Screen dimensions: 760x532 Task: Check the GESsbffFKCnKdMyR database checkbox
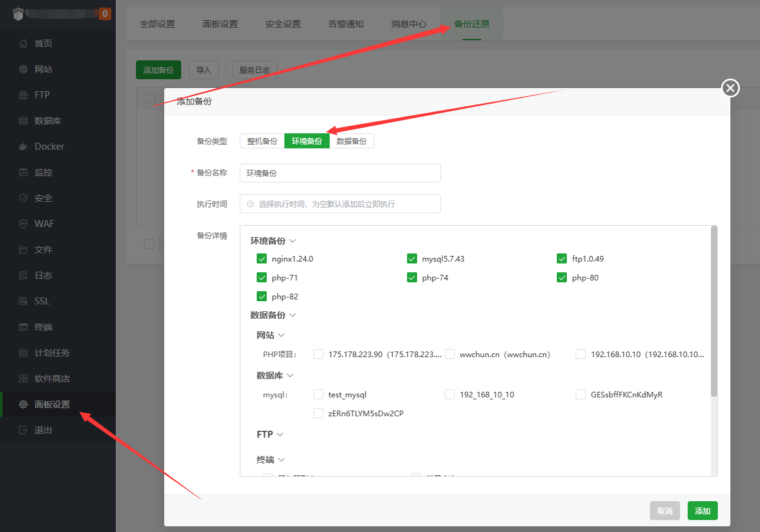point(581,394)
